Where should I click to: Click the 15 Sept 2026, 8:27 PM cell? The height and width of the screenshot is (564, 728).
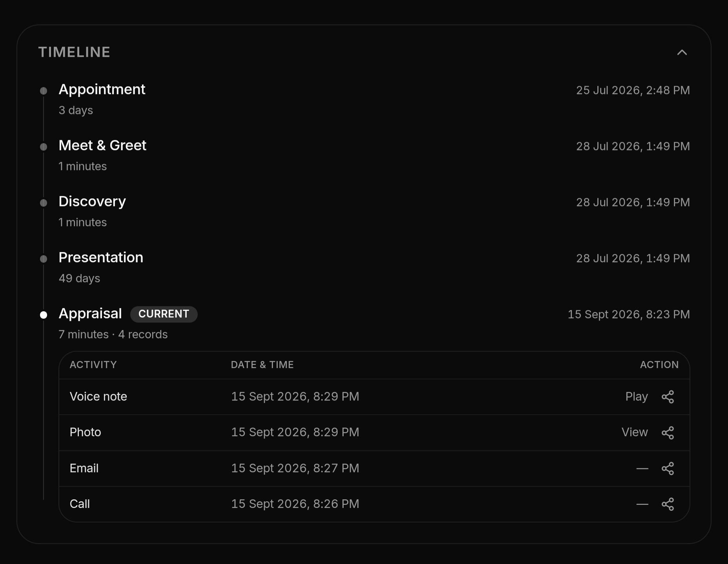pyautogui.click(x=295, y=468)
